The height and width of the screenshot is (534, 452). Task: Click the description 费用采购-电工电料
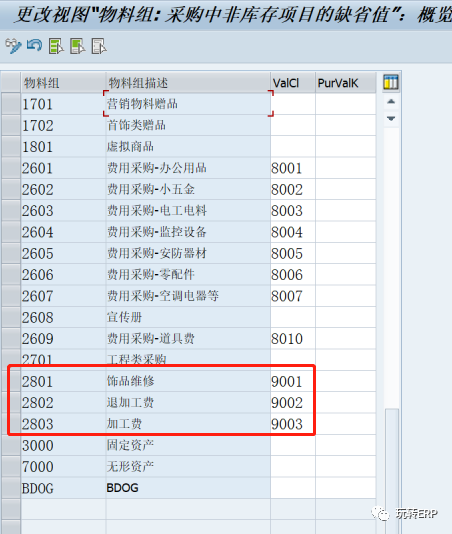[188, 210]
